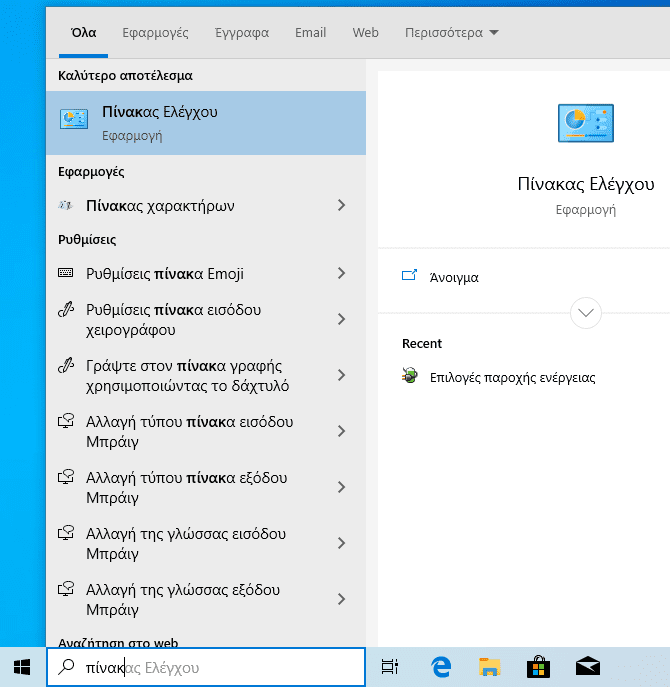This screenshot has height=687, width=670.
Task: Click icon beside braille output table type
Action: tap(66, 477)
